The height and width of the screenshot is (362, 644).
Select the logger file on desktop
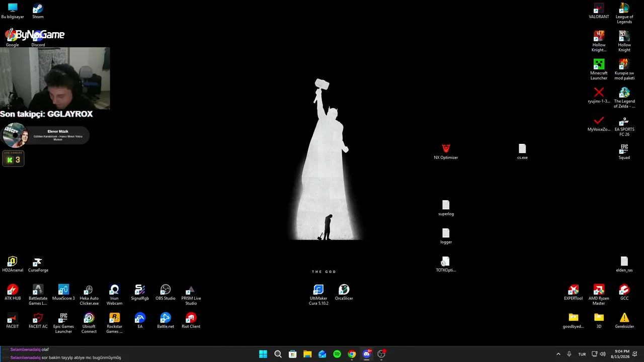tap(446, 236)
